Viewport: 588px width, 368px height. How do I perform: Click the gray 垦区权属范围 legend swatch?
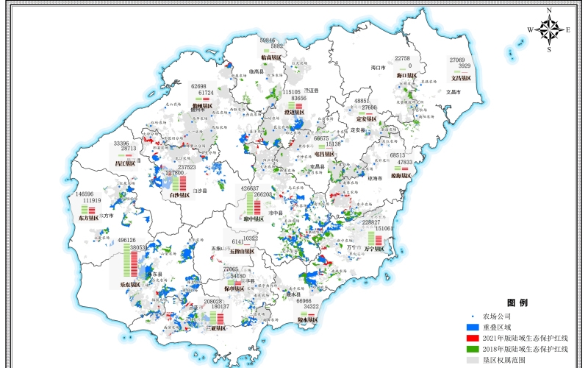(x=473, y=360)
